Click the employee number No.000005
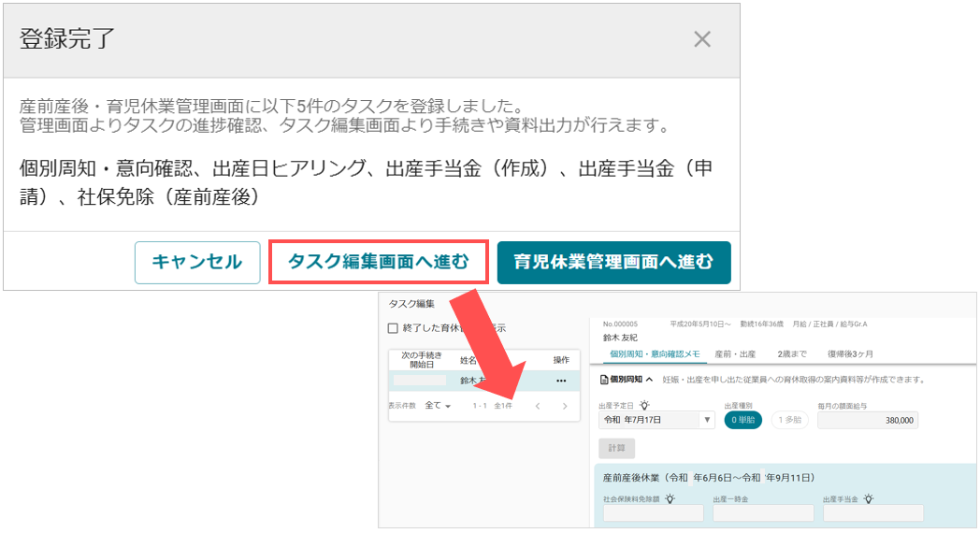Screen dimensions: 980x533 pyautogui.click(x=620, y=324)
